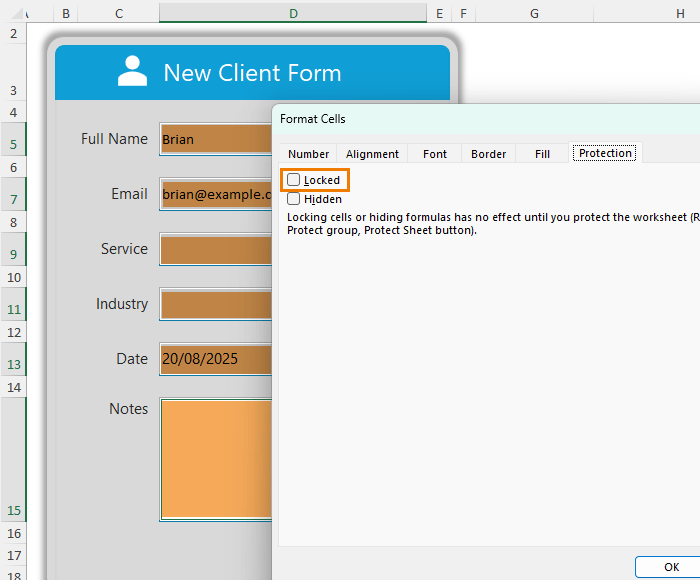Select the Date cell showing 20/08/2025
700x580 pixels.
tap(217, 359)
